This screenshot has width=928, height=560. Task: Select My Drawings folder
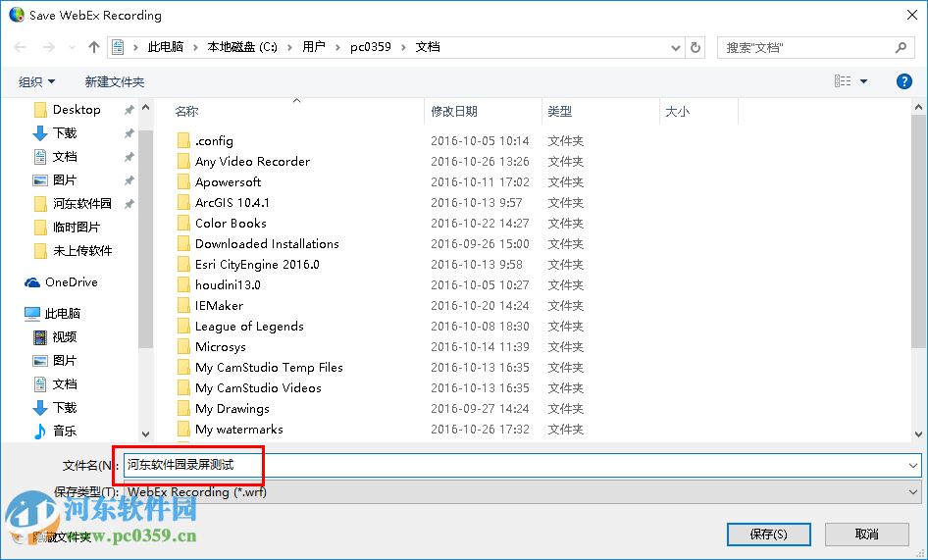click(x=232, y=409)
